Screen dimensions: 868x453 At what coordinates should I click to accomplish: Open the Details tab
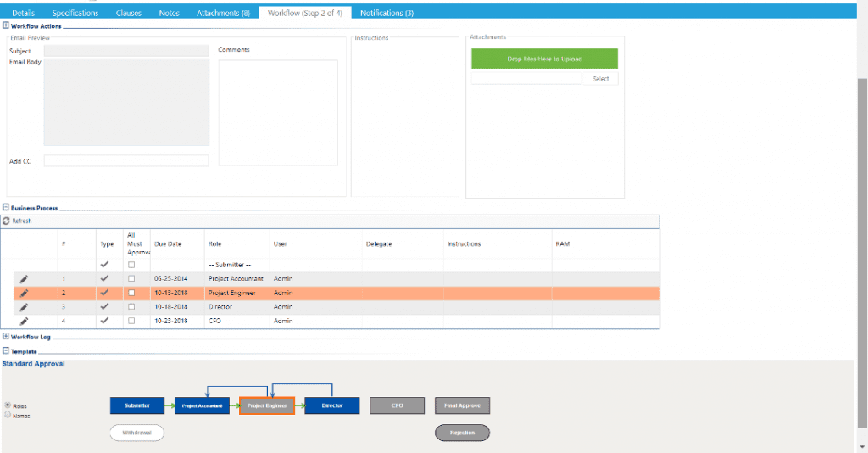[x=23, y=13]
